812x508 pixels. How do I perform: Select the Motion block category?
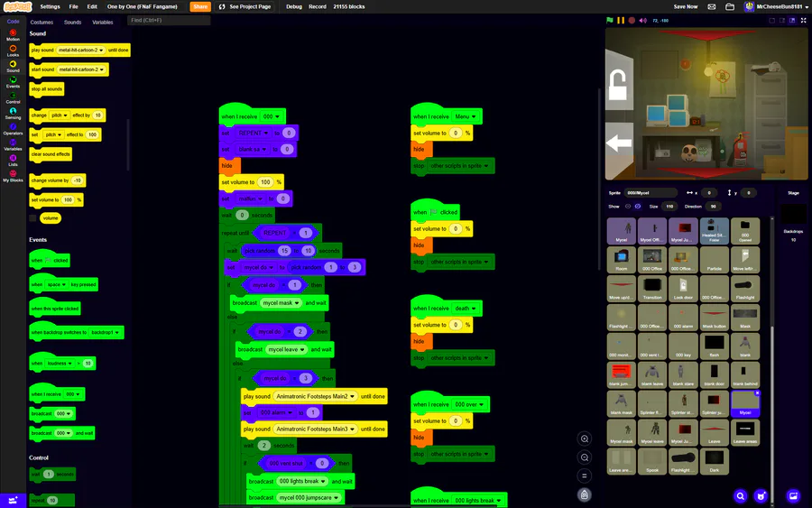click(13, 35)
